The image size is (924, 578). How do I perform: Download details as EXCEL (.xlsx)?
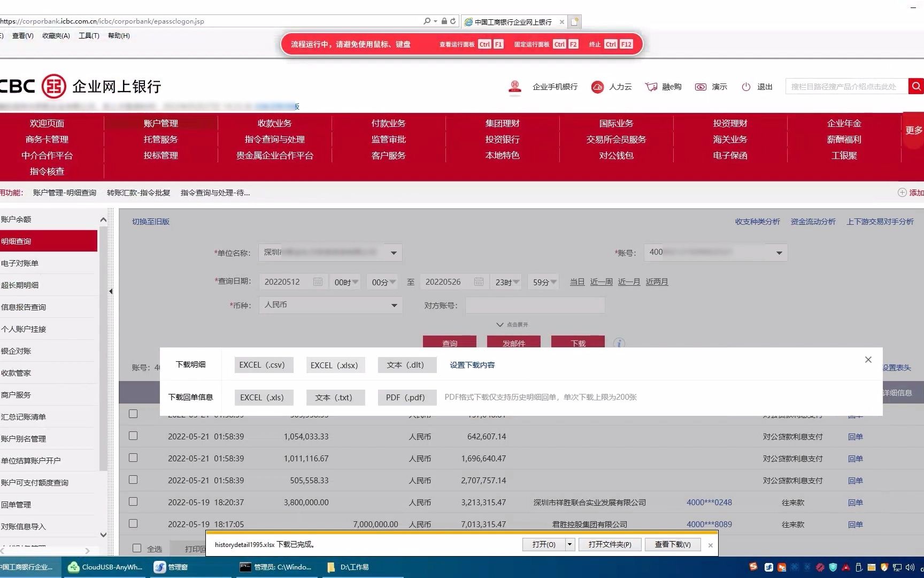[x=335, y=364]
